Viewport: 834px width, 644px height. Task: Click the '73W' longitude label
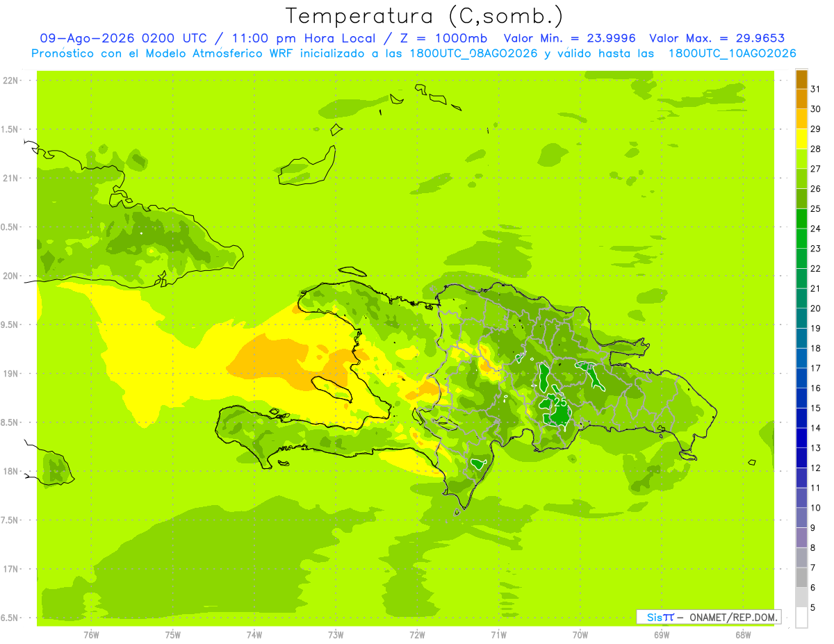click(x=336, y=635)
